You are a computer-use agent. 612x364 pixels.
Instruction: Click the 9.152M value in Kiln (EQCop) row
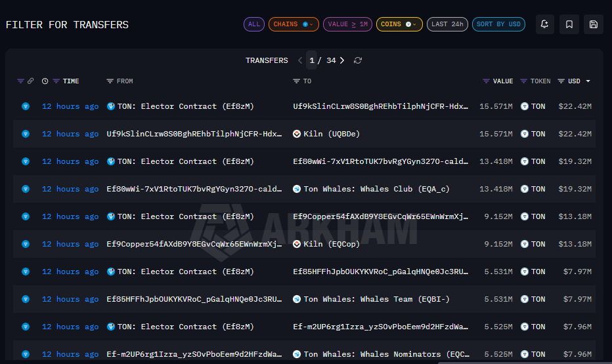click(x=498, y=244)
